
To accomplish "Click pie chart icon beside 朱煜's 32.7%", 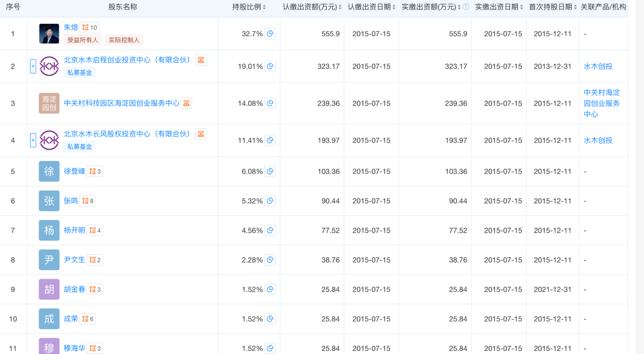I will coord(270,34).
